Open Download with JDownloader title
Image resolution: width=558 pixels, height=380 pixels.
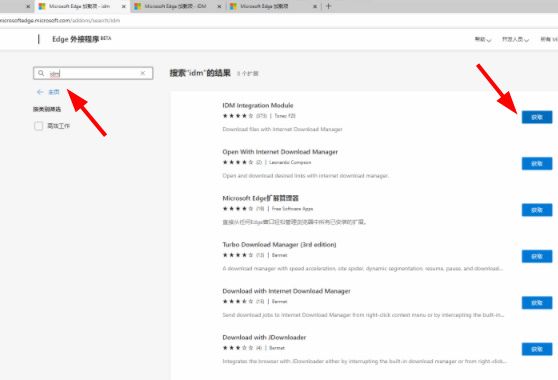tap(264, 337)
